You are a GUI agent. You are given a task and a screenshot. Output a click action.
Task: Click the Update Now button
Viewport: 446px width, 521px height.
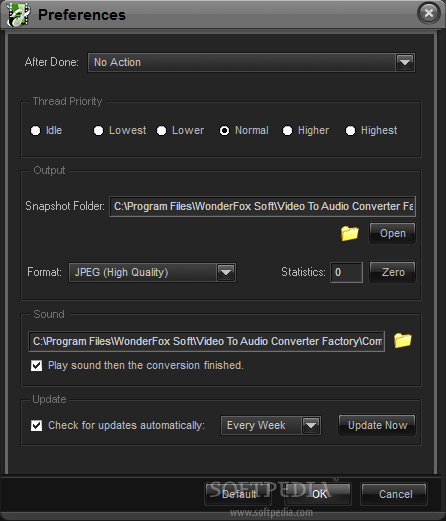pos(377,425)
